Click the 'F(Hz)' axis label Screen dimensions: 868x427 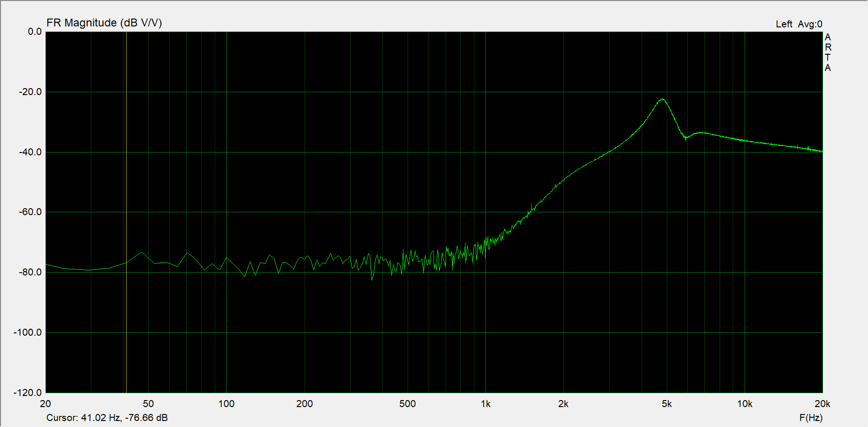coord(811,418)
